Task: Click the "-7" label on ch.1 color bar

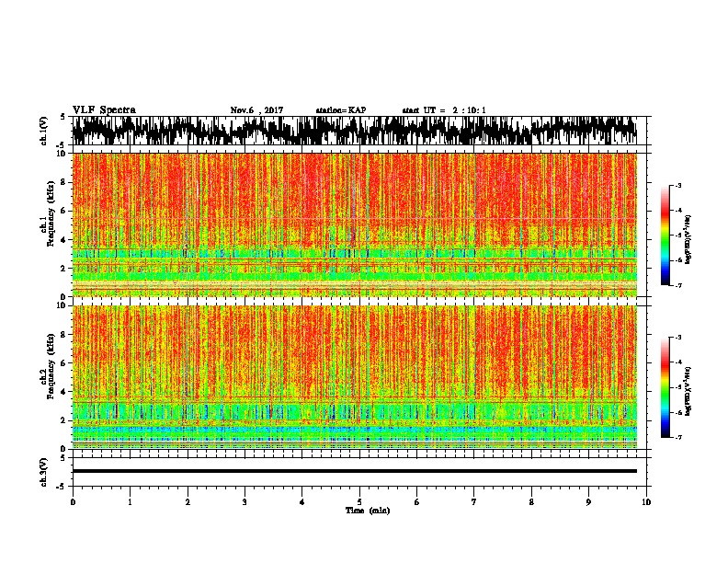Action: tap(677, 285)
